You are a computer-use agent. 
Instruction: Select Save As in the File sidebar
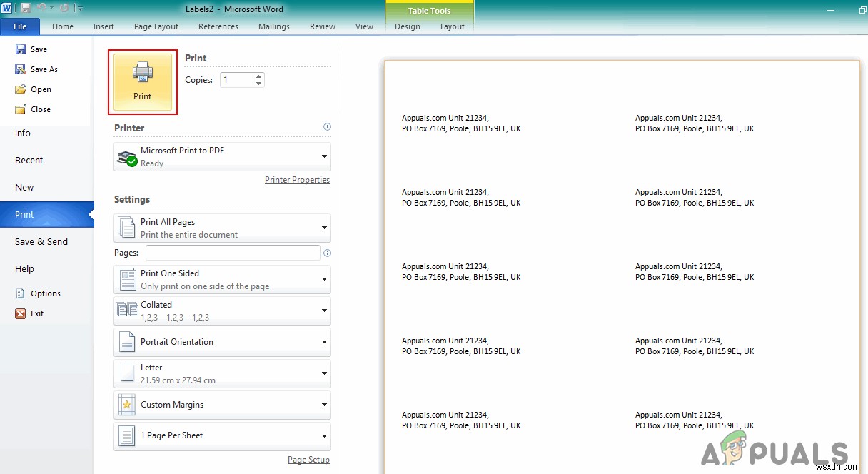[x=41, y=69]
